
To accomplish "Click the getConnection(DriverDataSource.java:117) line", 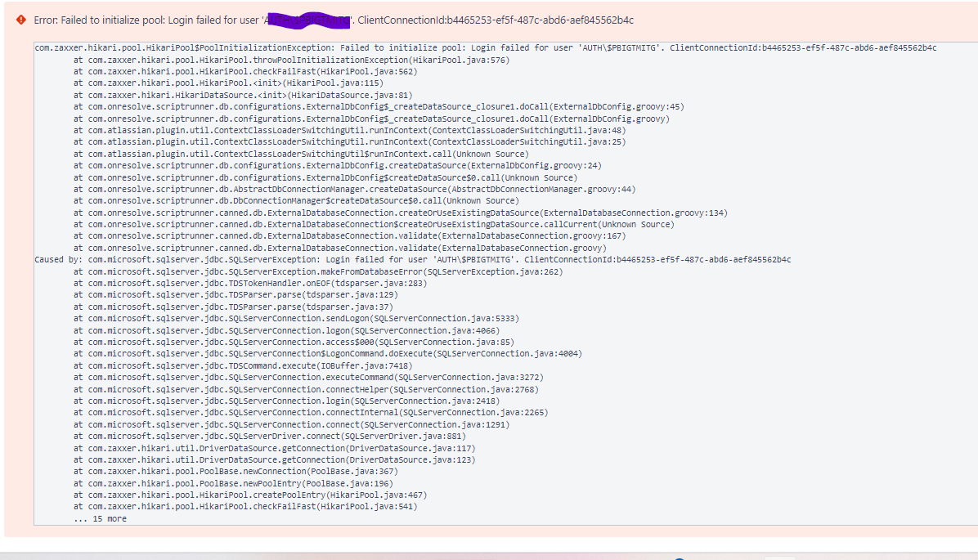I will [275, 448].
